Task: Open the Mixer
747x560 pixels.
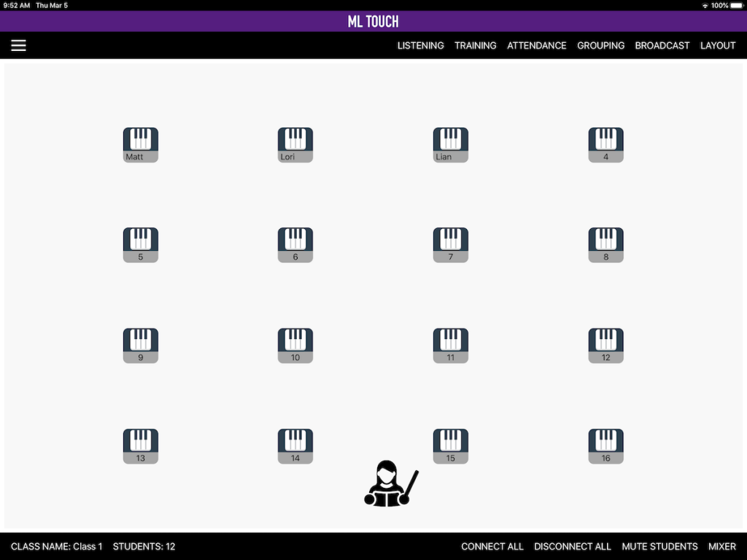Action: [722, 547]
